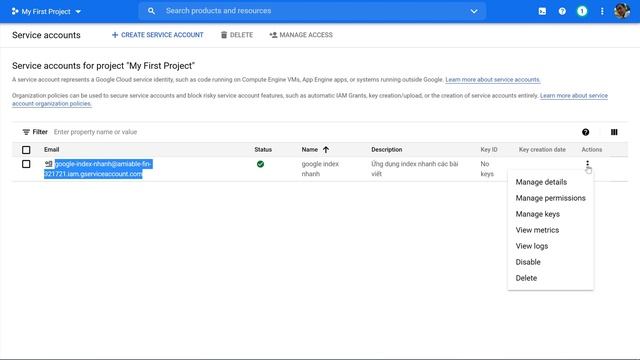Click the green enabled status checkmark

[x=260, y=164]
